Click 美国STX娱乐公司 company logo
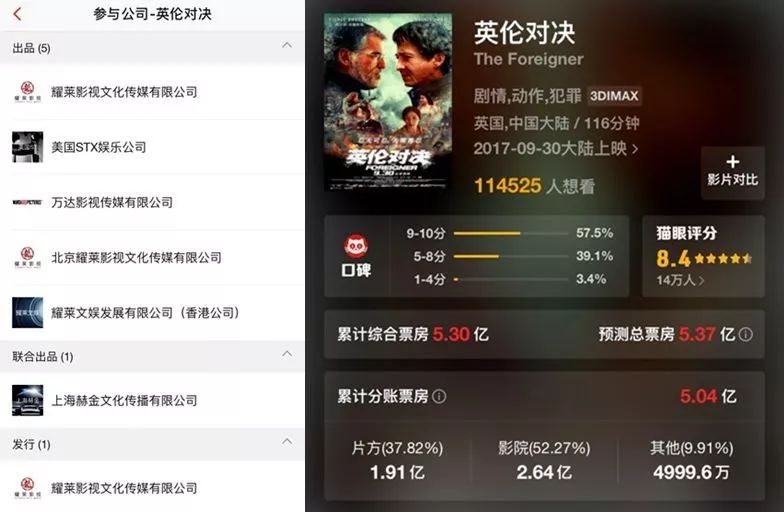The height and width of the screenshot is (512, 784). pos(28,147)
